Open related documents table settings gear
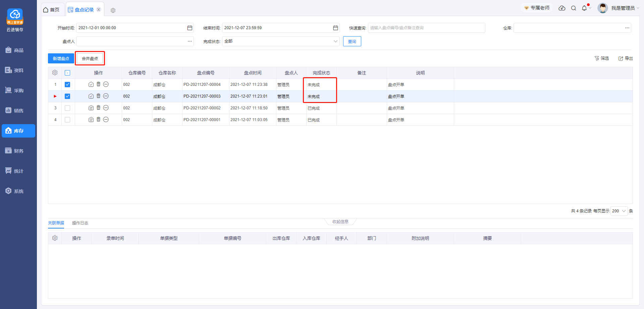The height and width of the screenshot is (309, 644). pyautogui.click(x=55, y=238)
